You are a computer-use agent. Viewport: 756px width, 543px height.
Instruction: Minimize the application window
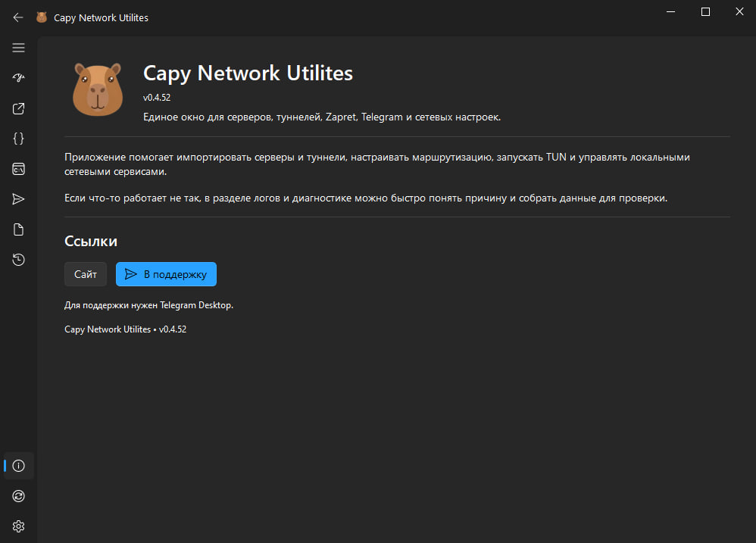(670, 11)
